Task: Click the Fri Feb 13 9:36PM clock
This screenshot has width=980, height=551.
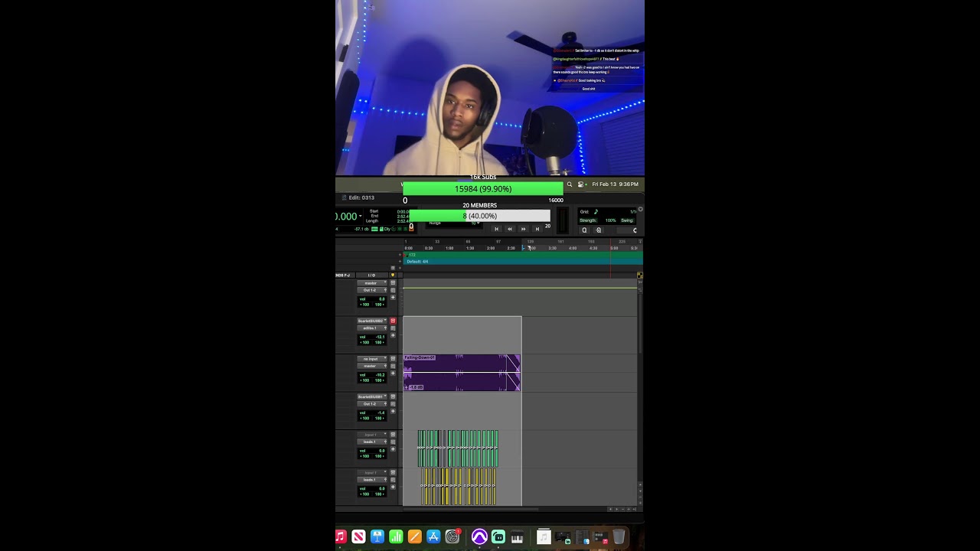Action: tap(615, 184)
